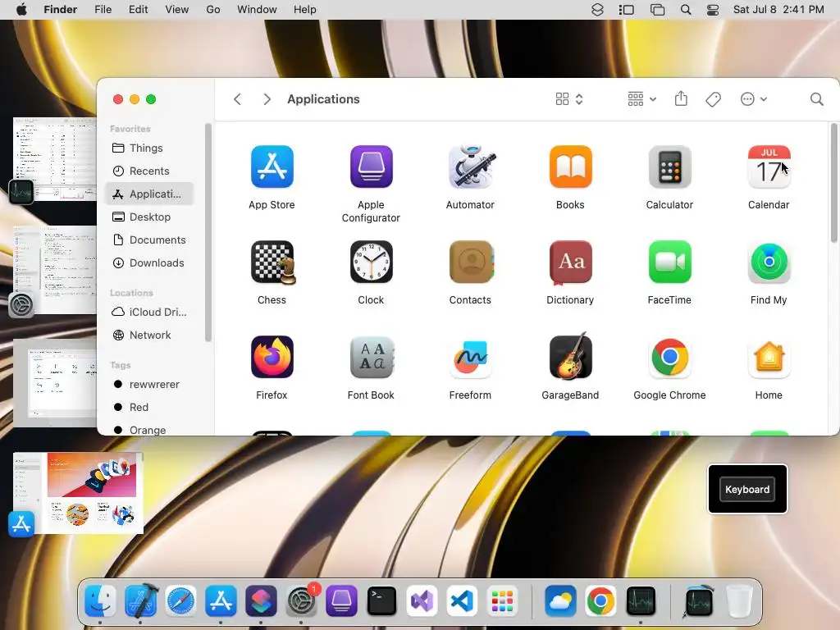The image size is (840, 630).
Task: Open Shortcuts app from the Dock
Action: click(x=261, y=600)
